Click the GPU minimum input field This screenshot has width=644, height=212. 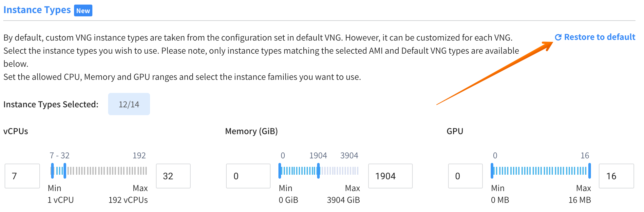tap(465, 176)
